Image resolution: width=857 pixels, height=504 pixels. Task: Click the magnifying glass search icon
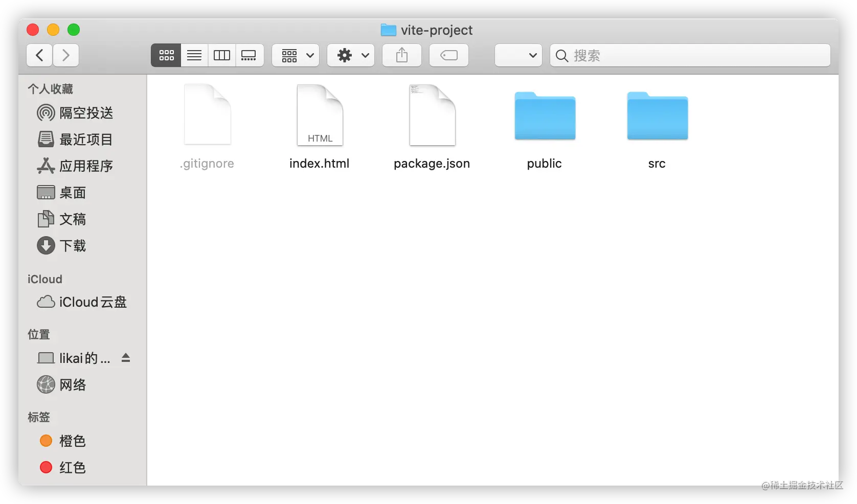point(561,56)
